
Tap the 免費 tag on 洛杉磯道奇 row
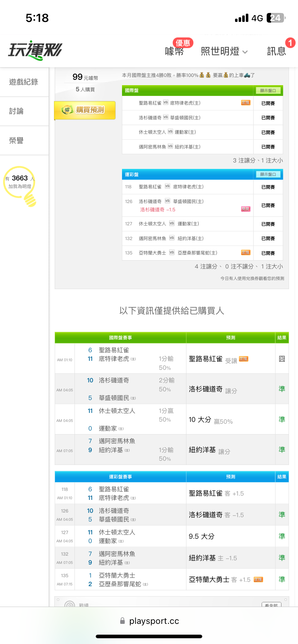click(x=245, y=209)
